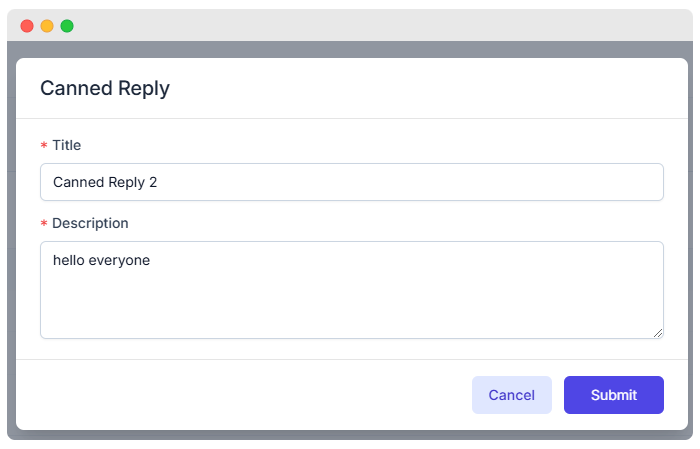
Task: Click the window's empty title bar
Action: coord(379,25)
